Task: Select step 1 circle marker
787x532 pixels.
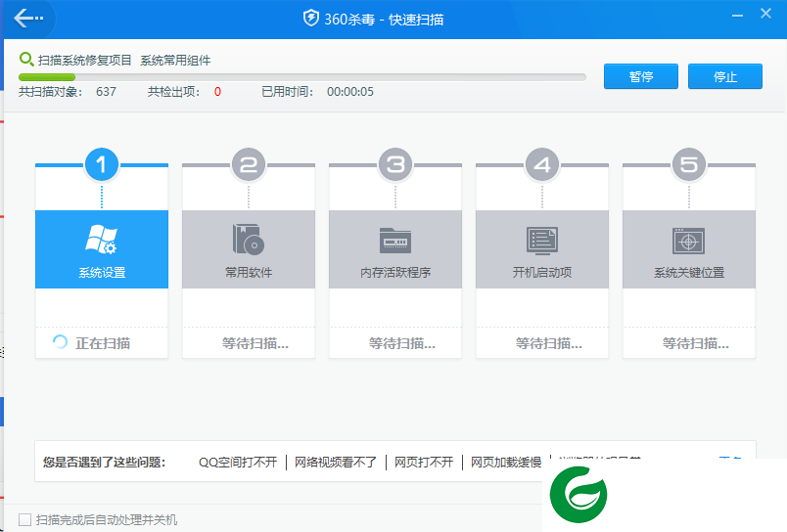Action: click(102, 164)
